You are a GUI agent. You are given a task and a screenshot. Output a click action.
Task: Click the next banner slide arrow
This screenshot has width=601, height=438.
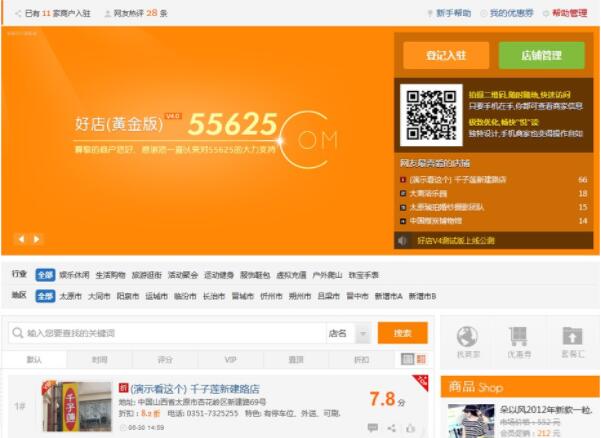click(36, 239)
